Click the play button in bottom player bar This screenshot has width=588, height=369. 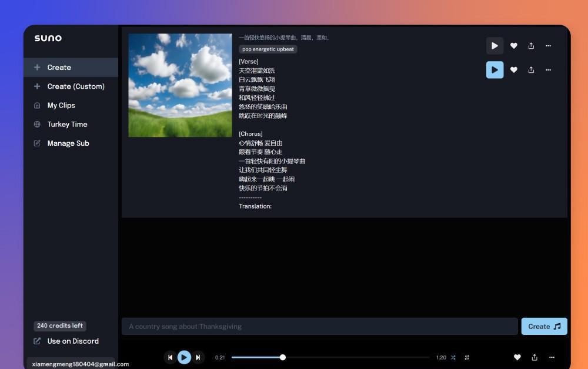click(x=183, y=357)
